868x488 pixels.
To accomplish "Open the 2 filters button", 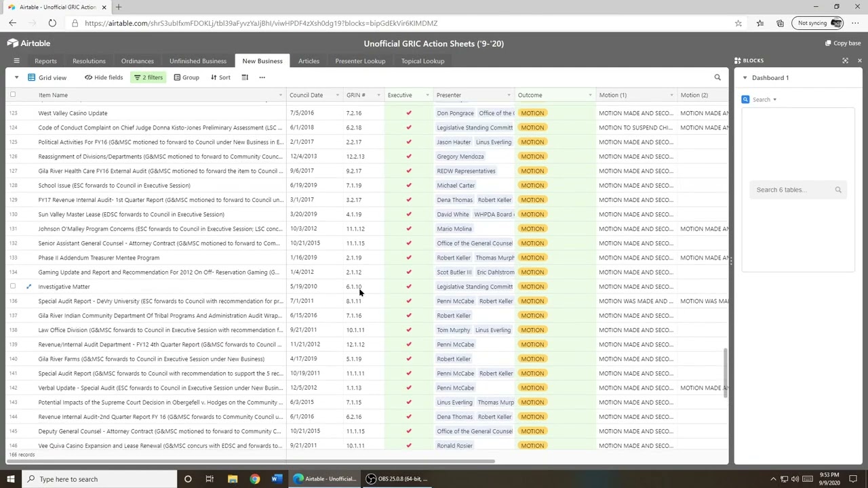I will (149, 77).
